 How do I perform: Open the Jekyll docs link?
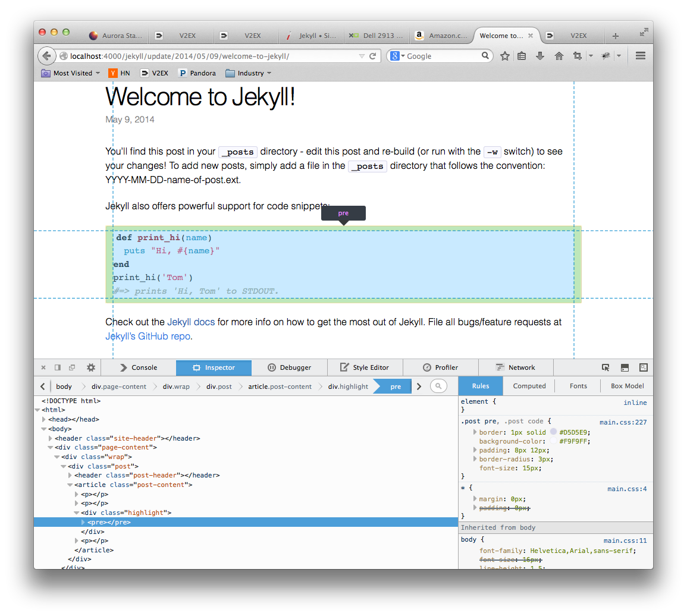click(191, 322)
